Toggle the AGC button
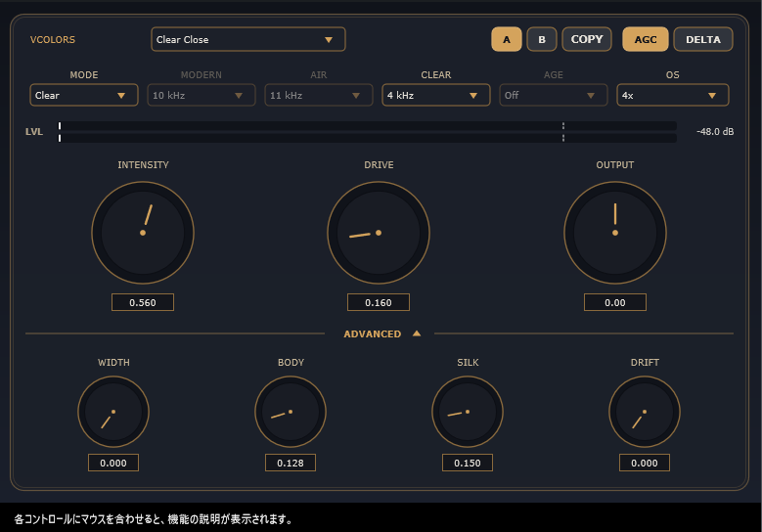Screen dimensions: 762x532 coord(646,39)
